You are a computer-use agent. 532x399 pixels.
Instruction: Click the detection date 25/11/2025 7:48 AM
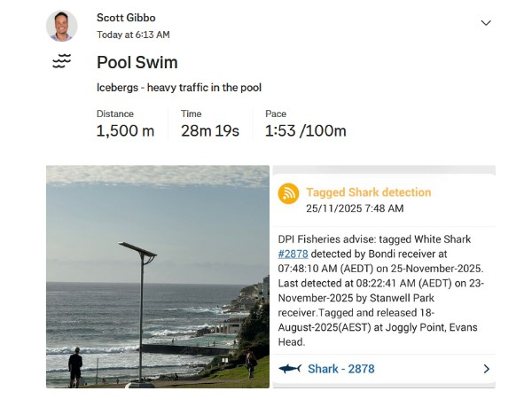(x=355, y=208)
